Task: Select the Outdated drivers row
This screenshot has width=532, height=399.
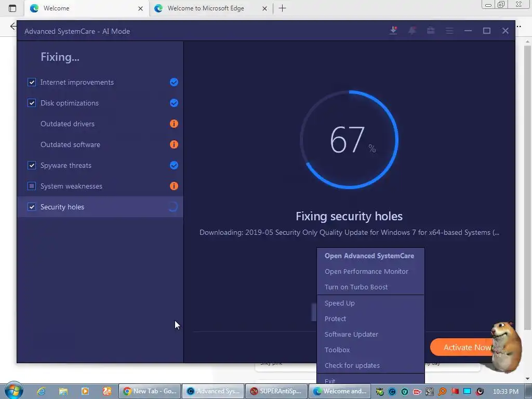Action: [100, 124]
